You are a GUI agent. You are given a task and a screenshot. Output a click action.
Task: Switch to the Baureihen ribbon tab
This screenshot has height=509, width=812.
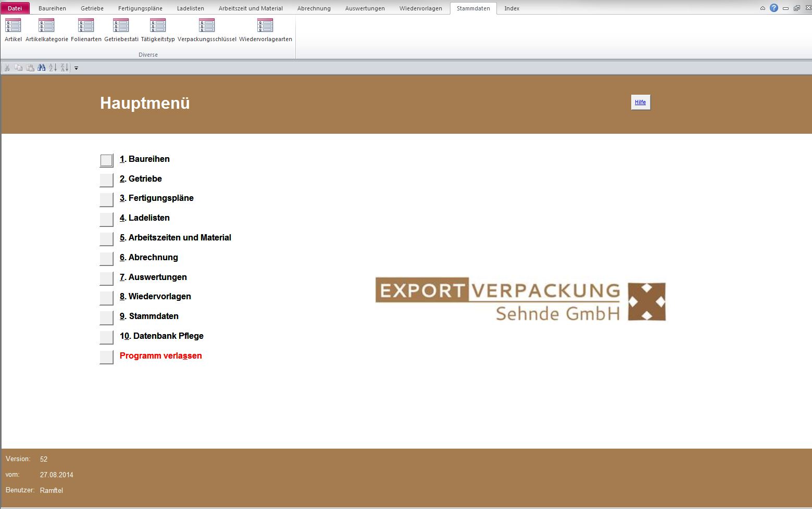pos(52,8)
